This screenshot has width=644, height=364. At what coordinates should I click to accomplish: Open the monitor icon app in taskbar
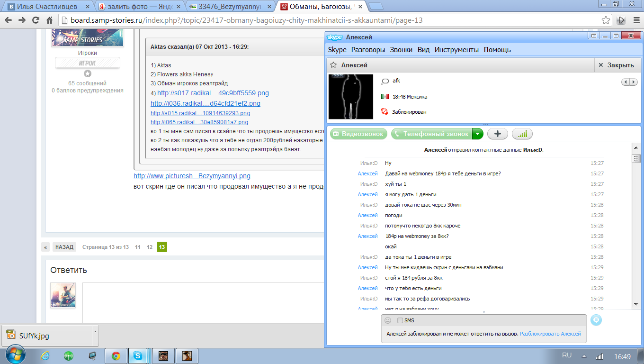click(x=92, y=355)
